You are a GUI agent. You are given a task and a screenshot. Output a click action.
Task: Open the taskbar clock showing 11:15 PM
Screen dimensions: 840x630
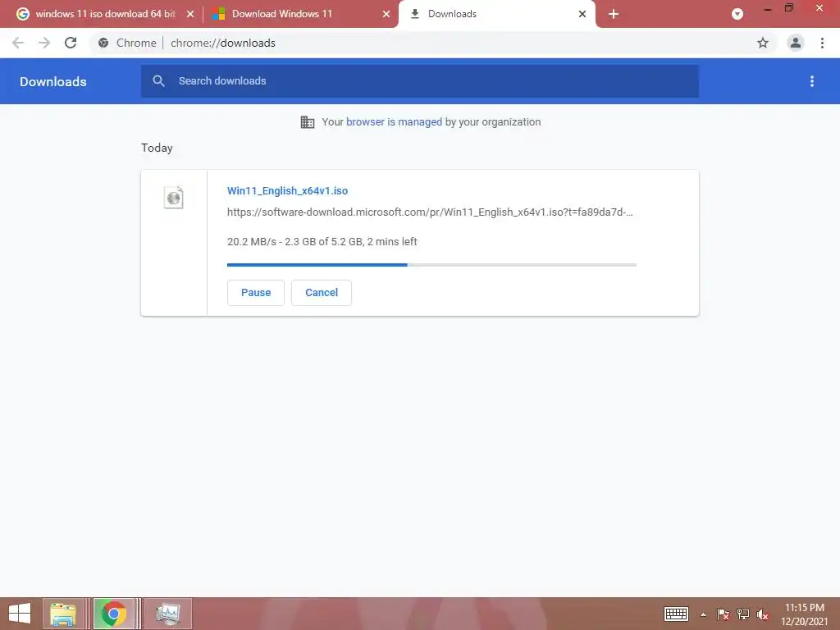[804, 614]
